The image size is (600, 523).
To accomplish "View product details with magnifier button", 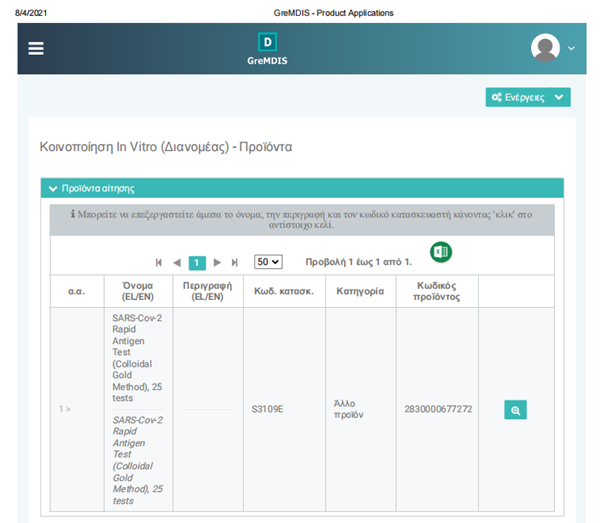I will point(515,410).
